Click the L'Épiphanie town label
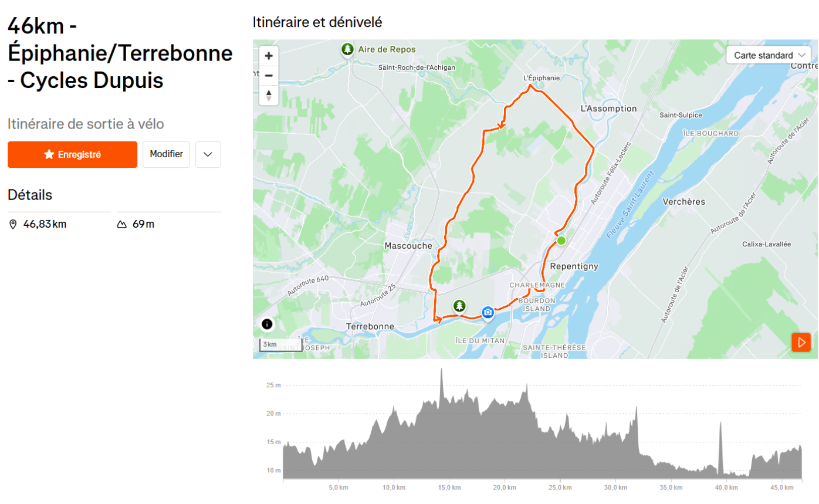This screenshot has height=504, width=819. (x=541, y=77)
